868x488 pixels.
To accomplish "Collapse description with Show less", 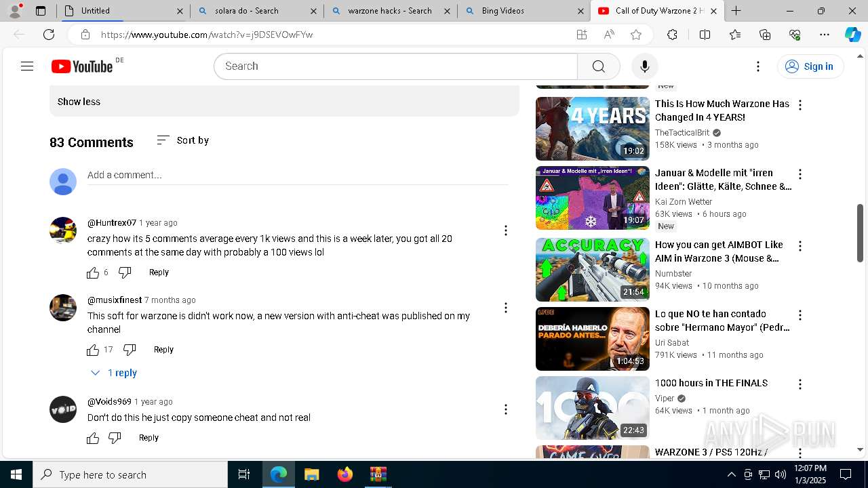I will pos(79,102).
